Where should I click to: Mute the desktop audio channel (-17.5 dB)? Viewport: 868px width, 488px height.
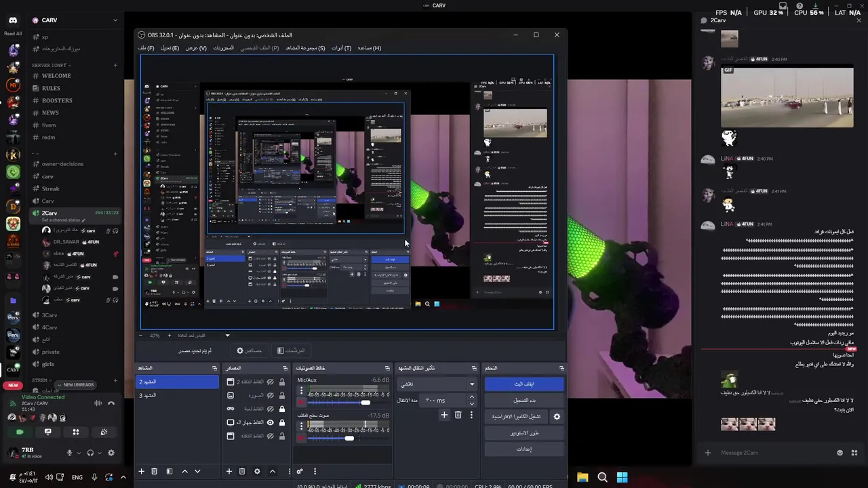coord(301,438)
